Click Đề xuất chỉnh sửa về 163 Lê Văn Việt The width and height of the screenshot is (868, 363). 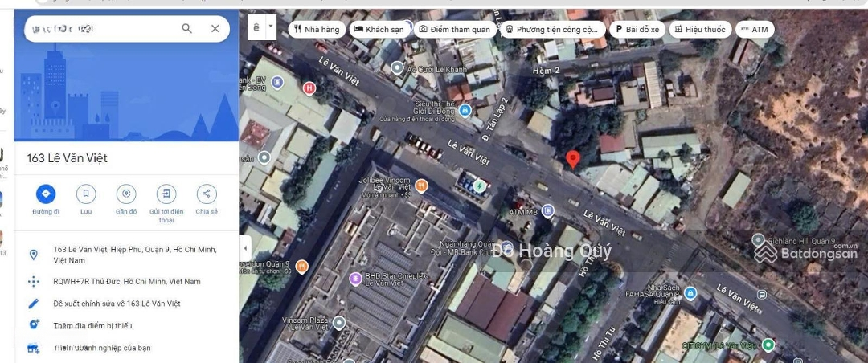[117, 304]
